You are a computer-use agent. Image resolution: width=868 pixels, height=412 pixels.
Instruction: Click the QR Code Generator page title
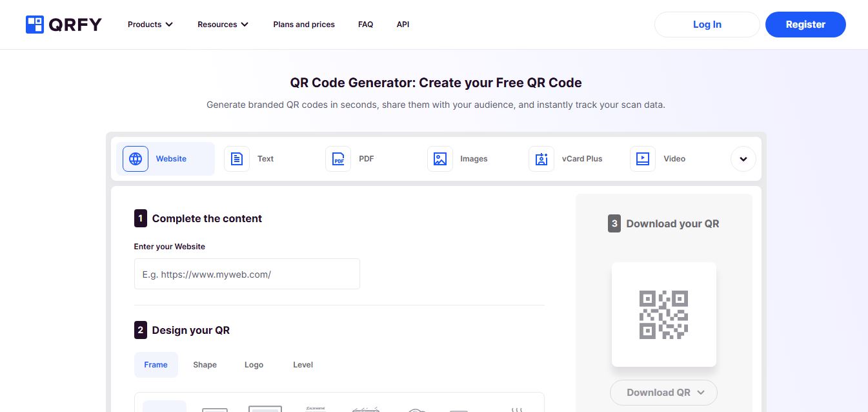[436, 83]
